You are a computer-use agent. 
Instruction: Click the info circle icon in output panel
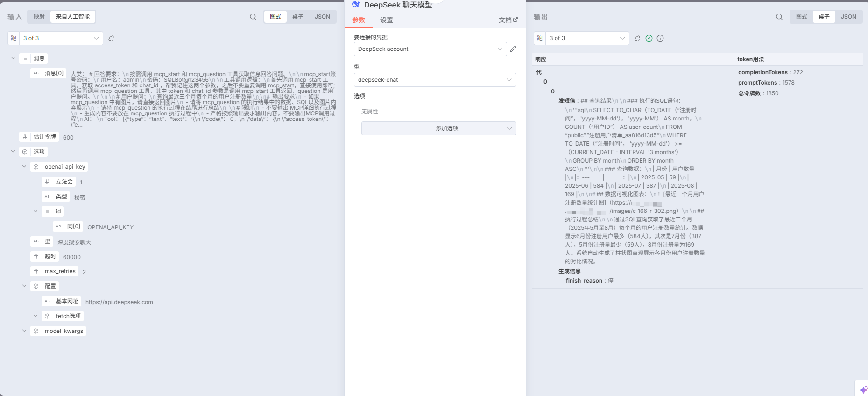tap(660, 38)
